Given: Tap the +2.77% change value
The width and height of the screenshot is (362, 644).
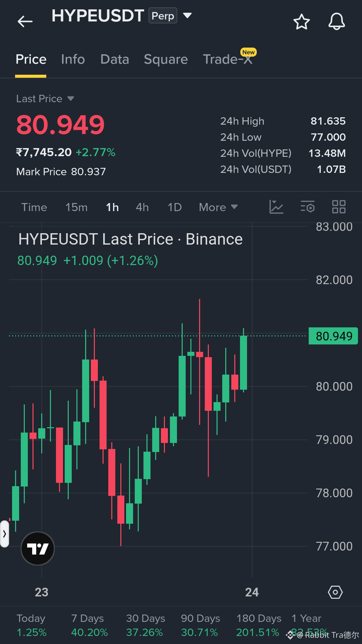Looking at the screenshot, I should 96,152.
